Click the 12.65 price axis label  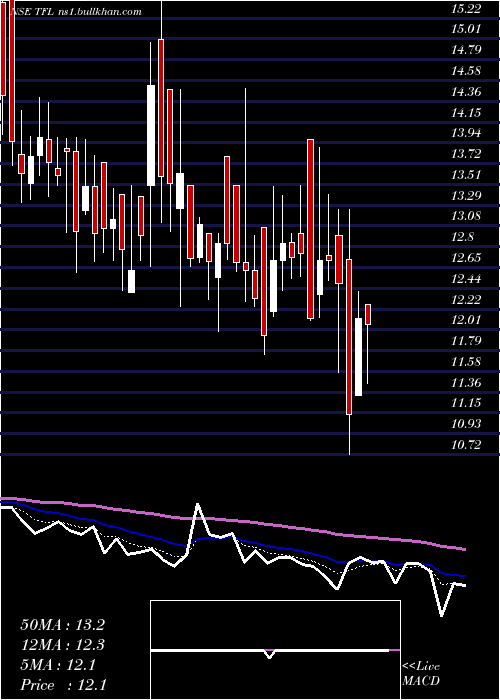466,258
